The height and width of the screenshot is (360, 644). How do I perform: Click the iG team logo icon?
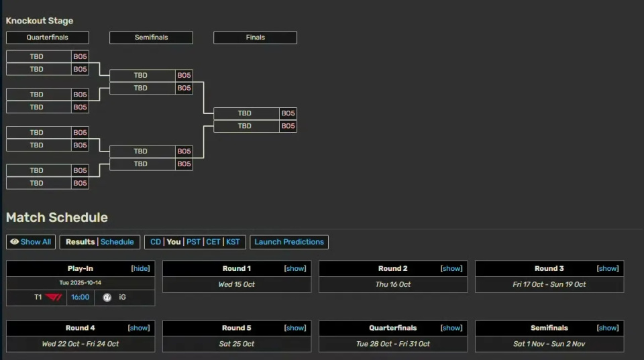107,298
